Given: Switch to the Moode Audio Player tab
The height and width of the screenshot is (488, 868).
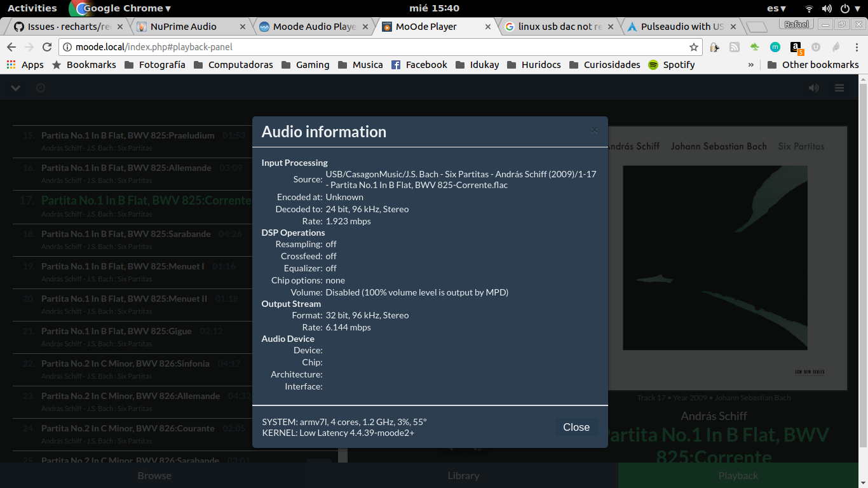Looking at the screenshot, I should click(314, 27).
